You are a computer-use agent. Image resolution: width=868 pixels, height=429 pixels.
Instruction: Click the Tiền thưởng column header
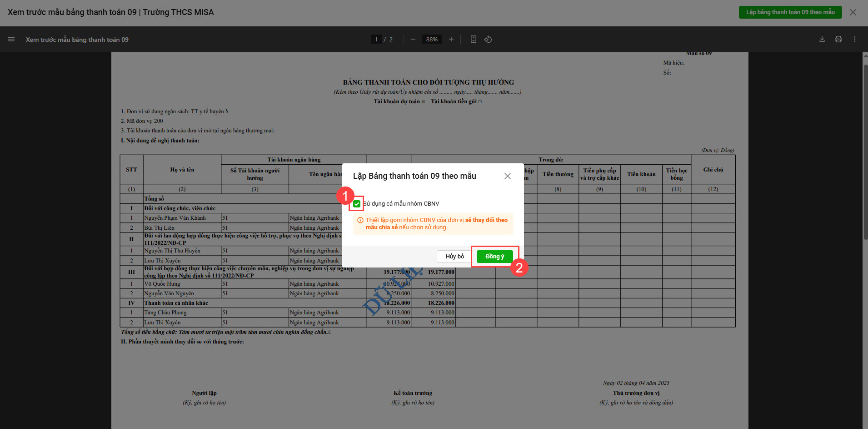[x=558, y=174]
